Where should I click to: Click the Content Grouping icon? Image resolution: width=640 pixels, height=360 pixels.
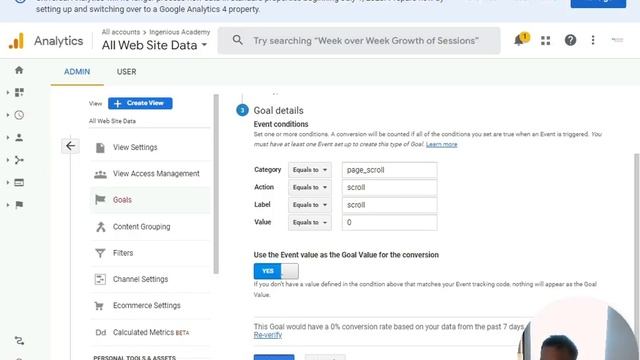pyautogui.click(x=100, y=227)
